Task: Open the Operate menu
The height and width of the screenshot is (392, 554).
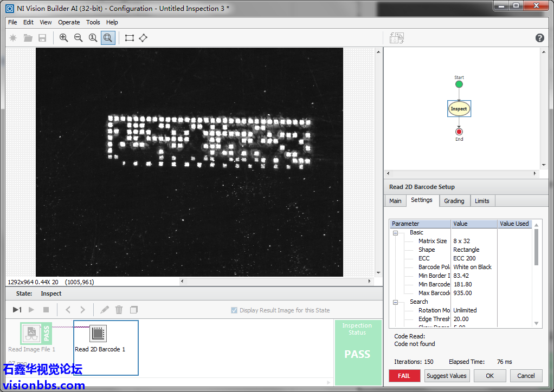Action: pos(69,22)
